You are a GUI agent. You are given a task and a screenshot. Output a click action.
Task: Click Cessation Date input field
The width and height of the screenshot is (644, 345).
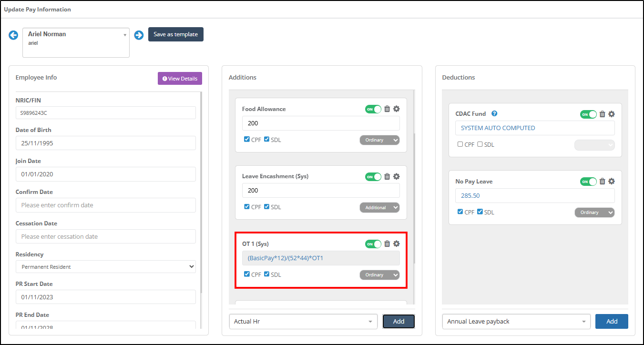pos(106,236)
